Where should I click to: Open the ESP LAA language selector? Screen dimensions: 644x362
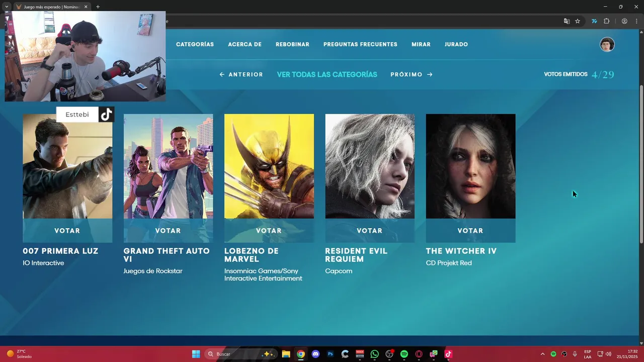(588, 354)
